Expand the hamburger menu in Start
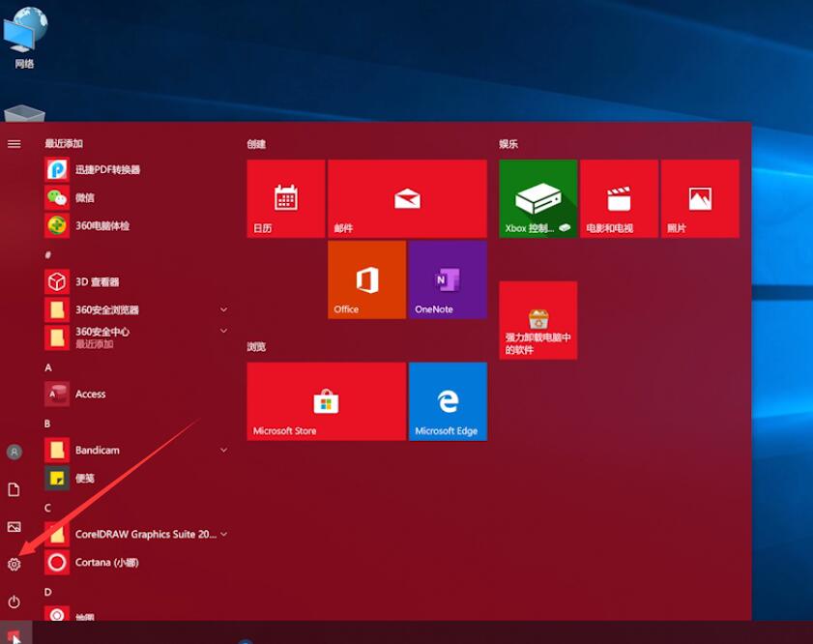 (14, 144)
